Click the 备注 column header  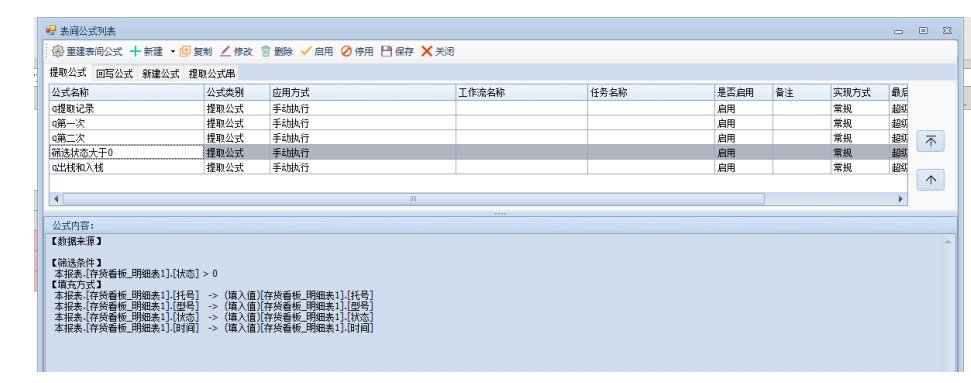pyautogui.click(x=802, y=93)
